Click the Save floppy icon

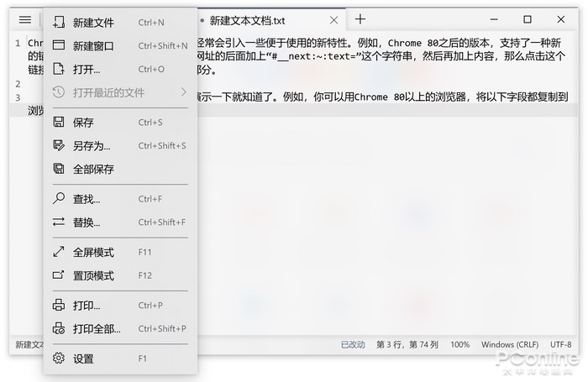(59, 122)
